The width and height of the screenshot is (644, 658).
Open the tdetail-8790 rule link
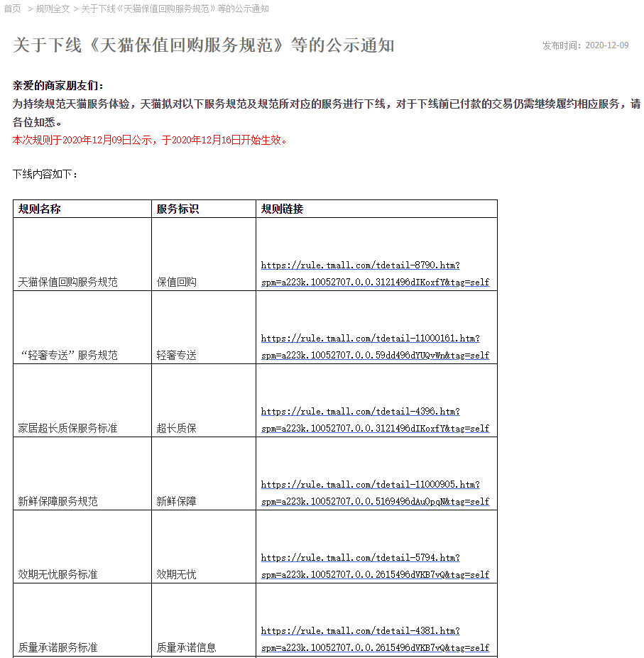pos(375,273)
